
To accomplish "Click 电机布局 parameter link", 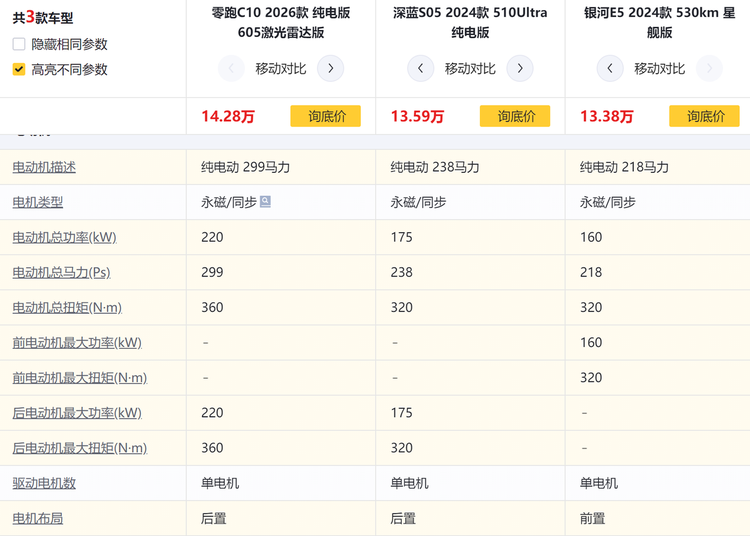I will click(38, 518).
